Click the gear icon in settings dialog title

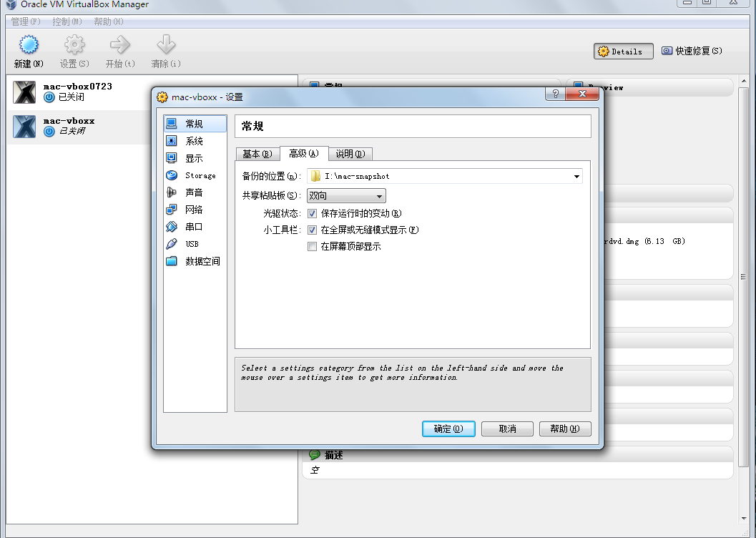click(162, 97)
